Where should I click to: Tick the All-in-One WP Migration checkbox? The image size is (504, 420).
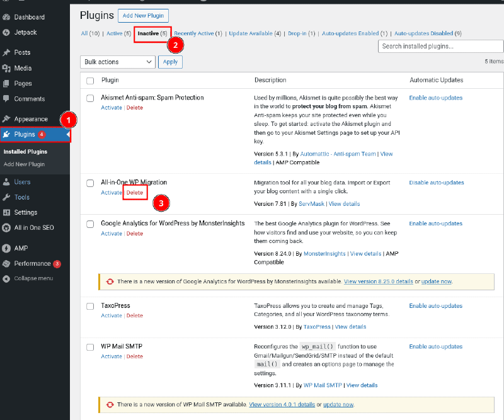click(90, 183)
